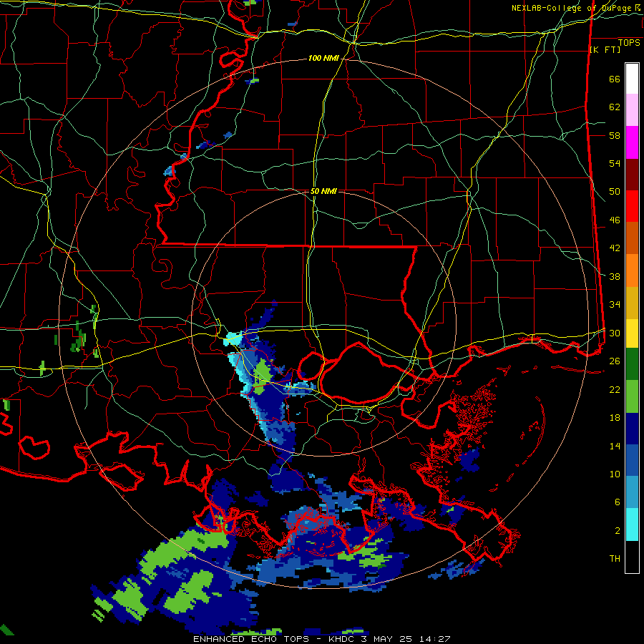Click the legend value 2
This screenshot has width=644, height=644.
pyautogui.click(x=618, y=531)
